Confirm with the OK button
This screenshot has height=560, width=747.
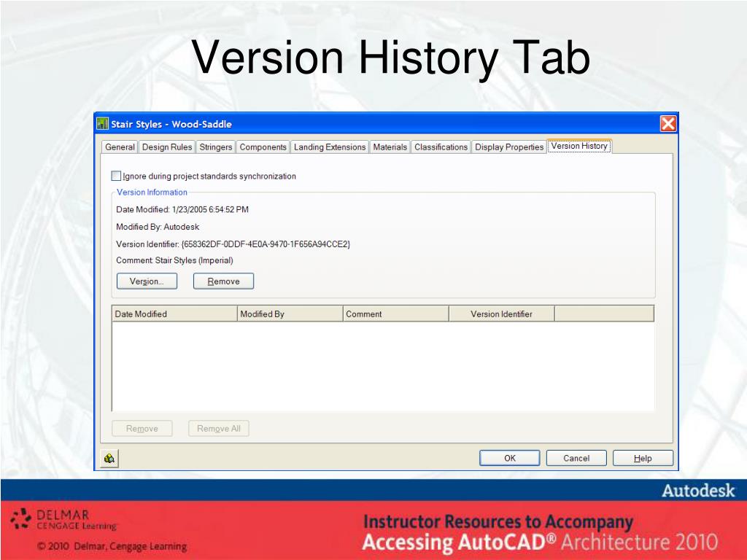510,458
